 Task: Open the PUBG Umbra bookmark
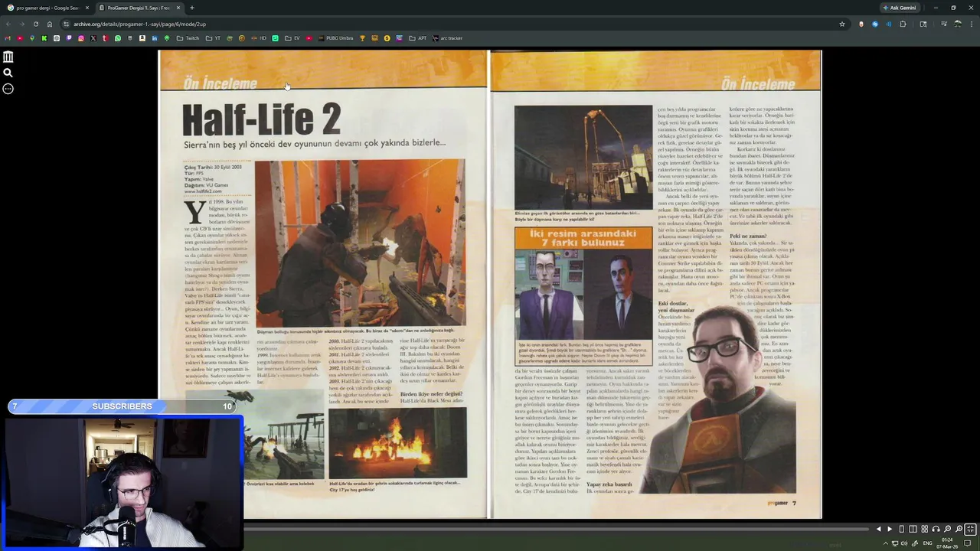tap(335, 38)
